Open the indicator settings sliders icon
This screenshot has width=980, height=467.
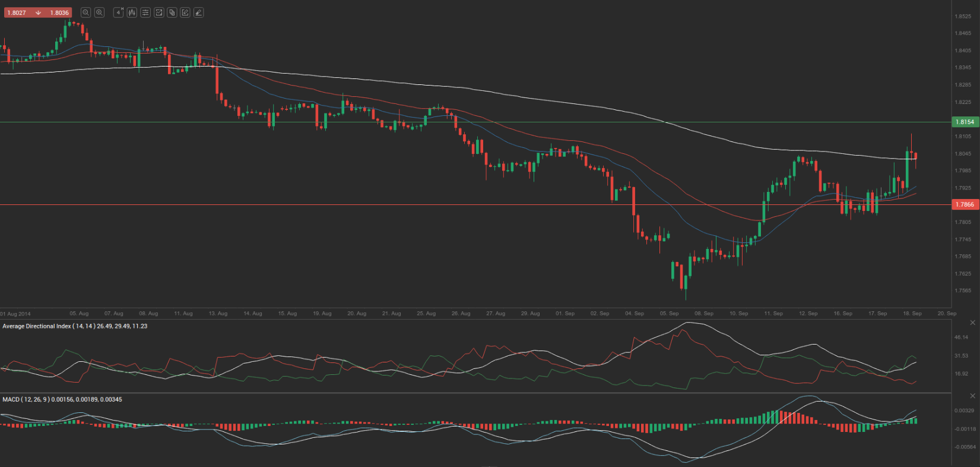tap(145, 12)
